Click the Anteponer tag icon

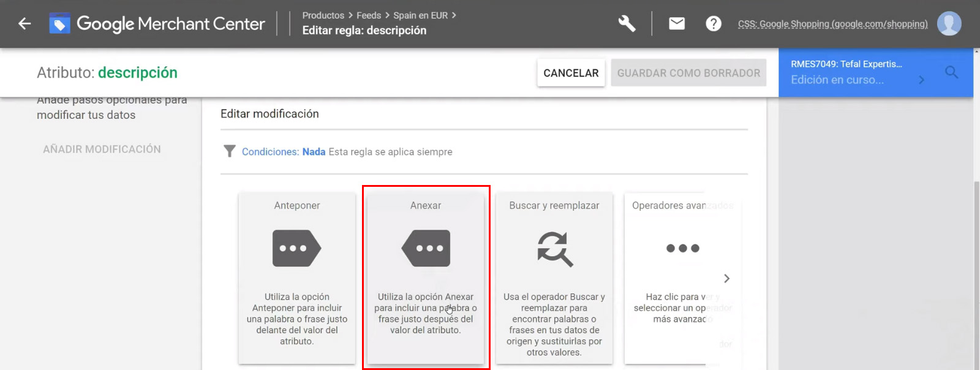tap(296, 248)
